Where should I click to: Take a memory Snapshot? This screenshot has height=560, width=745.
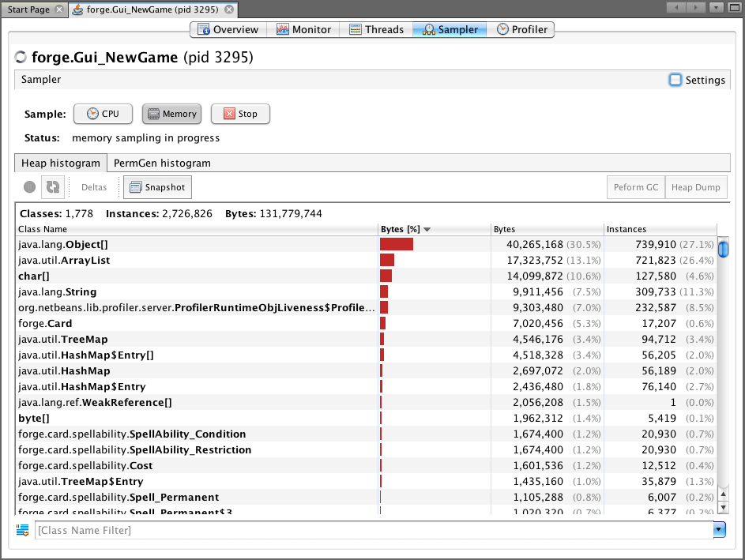[x=157, y=187]
